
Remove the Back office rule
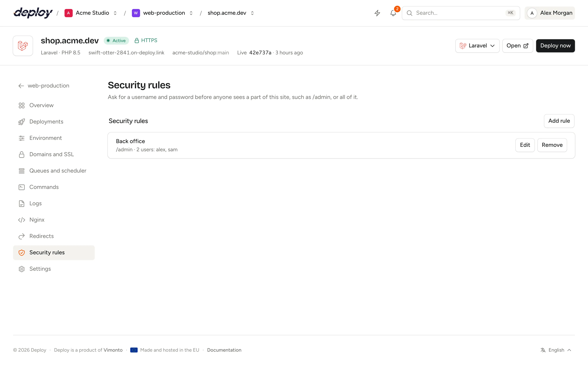coord(552,145)
